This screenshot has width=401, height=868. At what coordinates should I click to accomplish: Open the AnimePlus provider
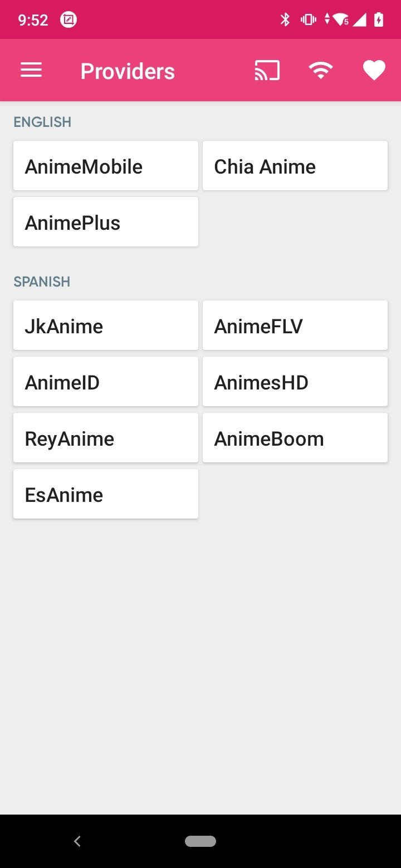point(106,222)
